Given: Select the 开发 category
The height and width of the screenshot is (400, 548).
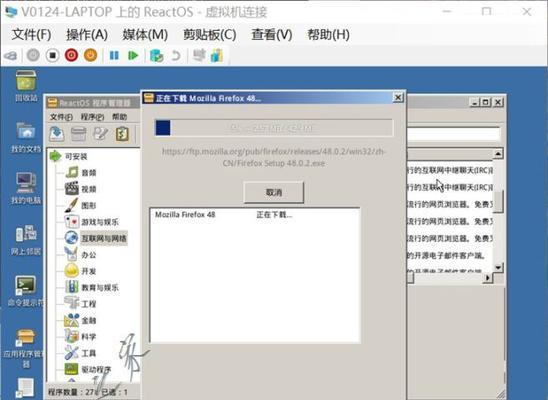Looking at the screenshot, I should point(88,271).
